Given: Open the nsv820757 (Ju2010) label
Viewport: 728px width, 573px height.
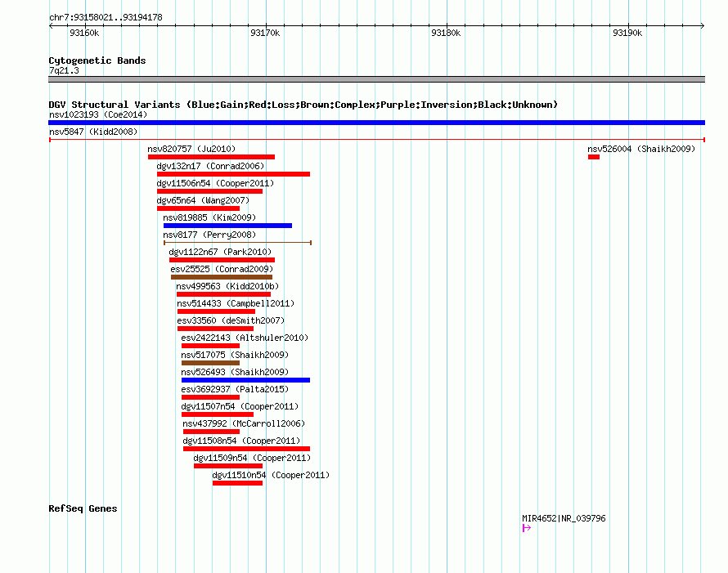Looking at the screenshot, I should tap(191, 149).
